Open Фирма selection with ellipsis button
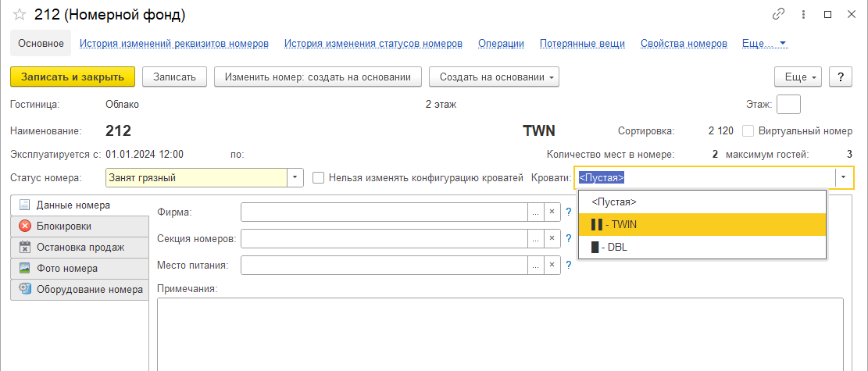The image size is (868, 371). [x=535, y=212]
